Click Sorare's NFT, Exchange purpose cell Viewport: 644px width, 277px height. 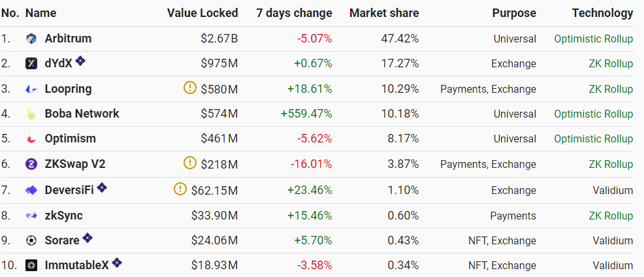click(502, 241)
